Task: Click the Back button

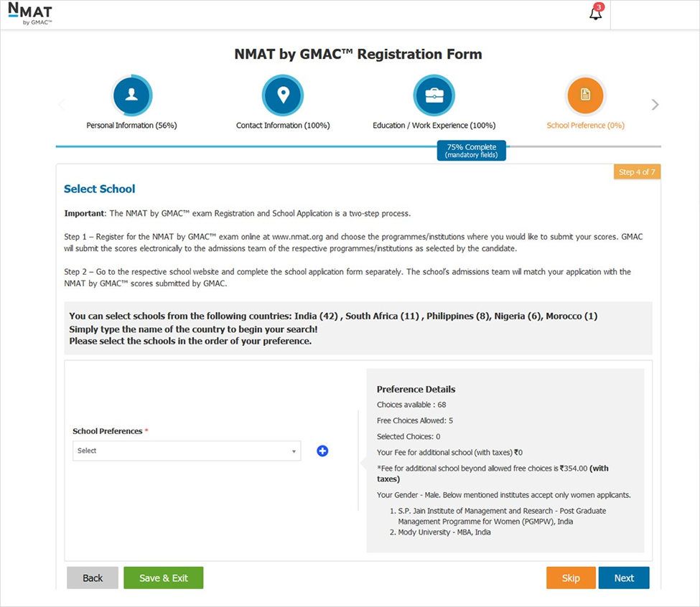Action: tap(93, 578)
